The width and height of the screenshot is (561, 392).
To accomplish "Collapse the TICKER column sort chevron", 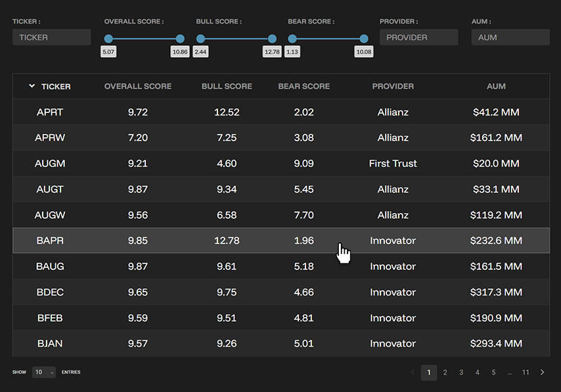I will coord(31,86).
